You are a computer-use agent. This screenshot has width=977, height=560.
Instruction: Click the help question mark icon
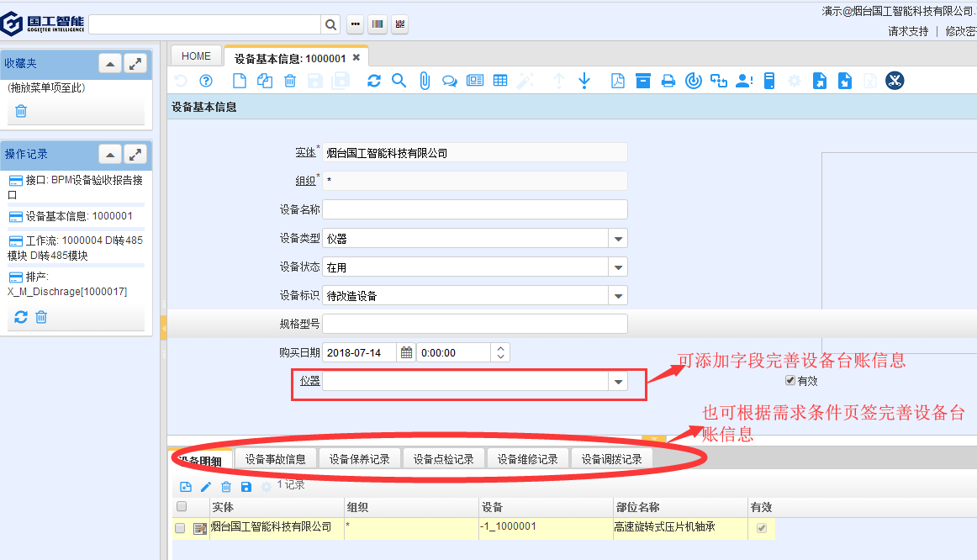pos(206,81)
